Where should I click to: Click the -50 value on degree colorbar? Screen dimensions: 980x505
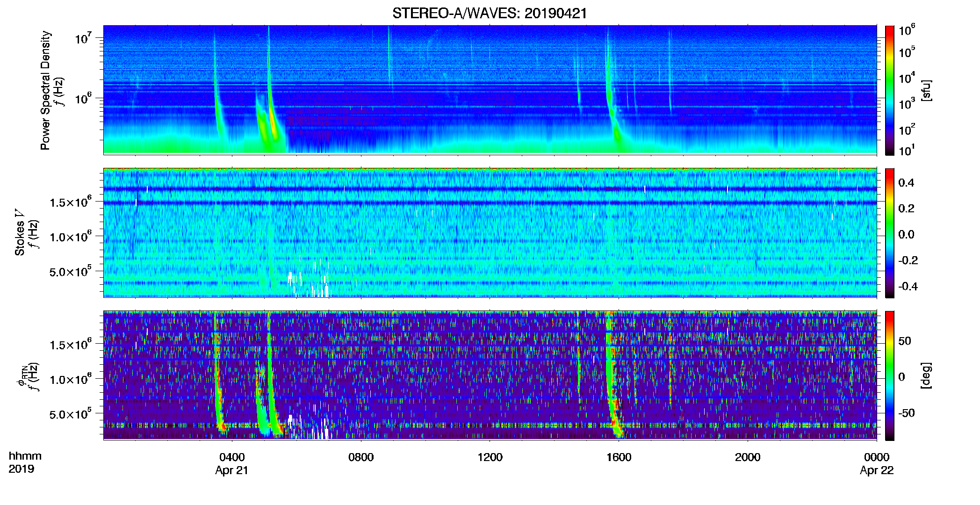[906, 413]
